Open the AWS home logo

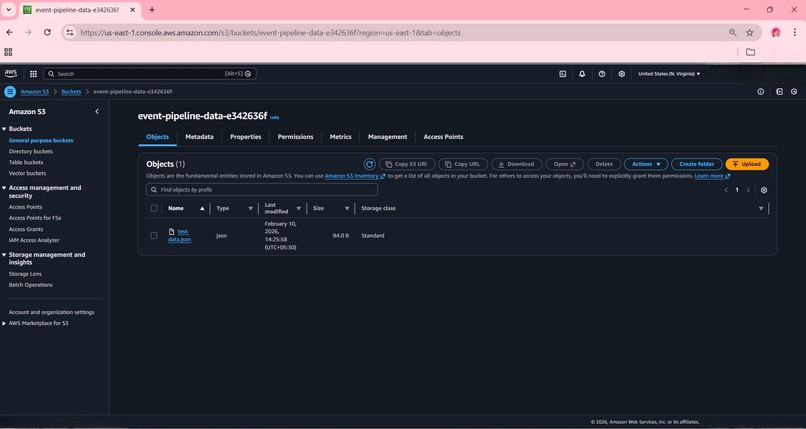10,73
